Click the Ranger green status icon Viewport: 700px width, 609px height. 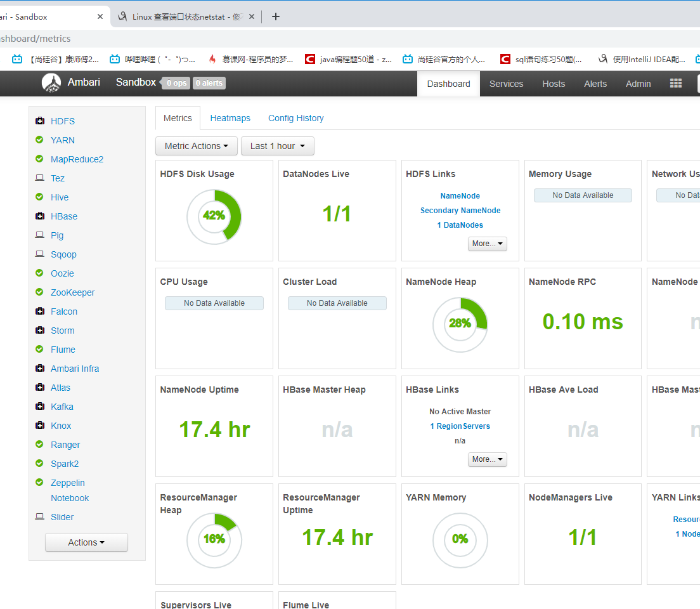tap(39, 444)
